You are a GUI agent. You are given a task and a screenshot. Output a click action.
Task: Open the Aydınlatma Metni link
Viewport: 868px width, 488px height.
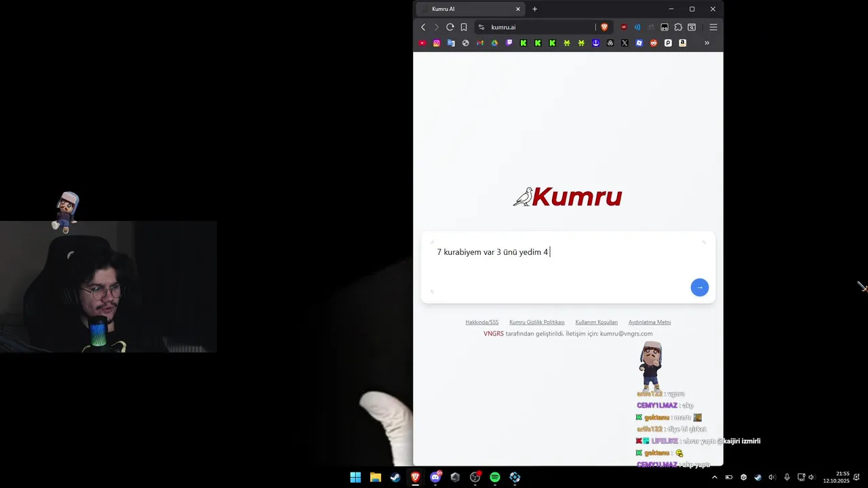(x=650, y=322)
